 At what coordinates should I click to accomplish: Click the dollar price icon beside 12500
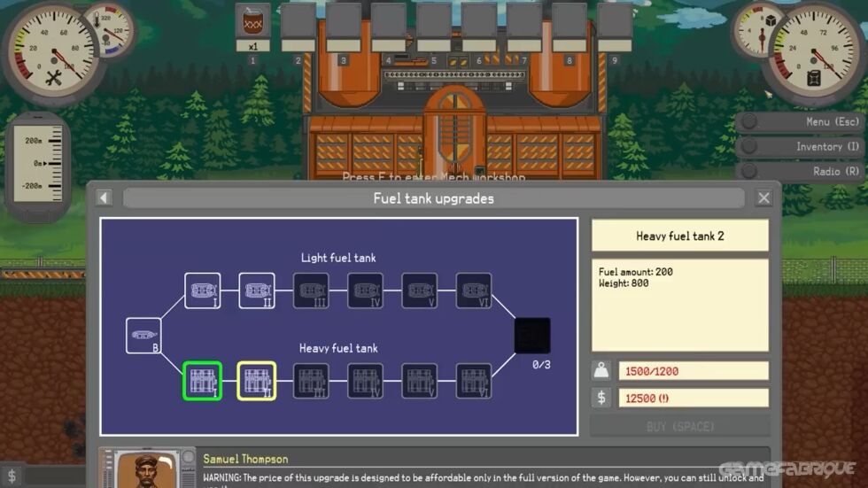pyautogui.click(x=601, y=398)
